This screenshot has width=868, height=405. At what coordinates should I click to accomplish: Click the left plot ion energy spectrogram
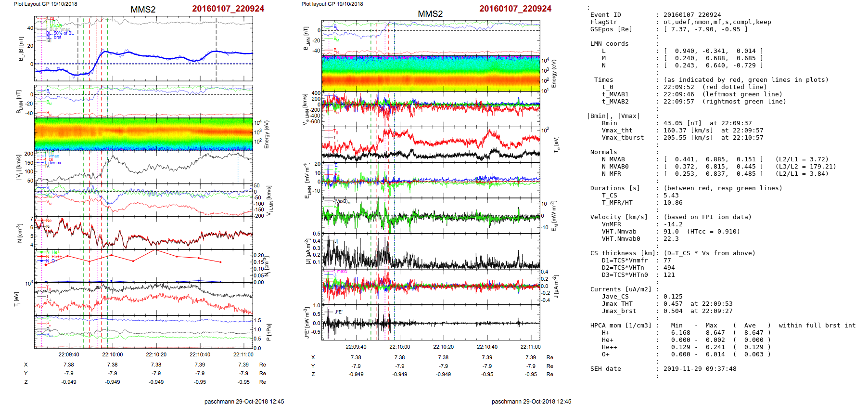tap(143, 134)
